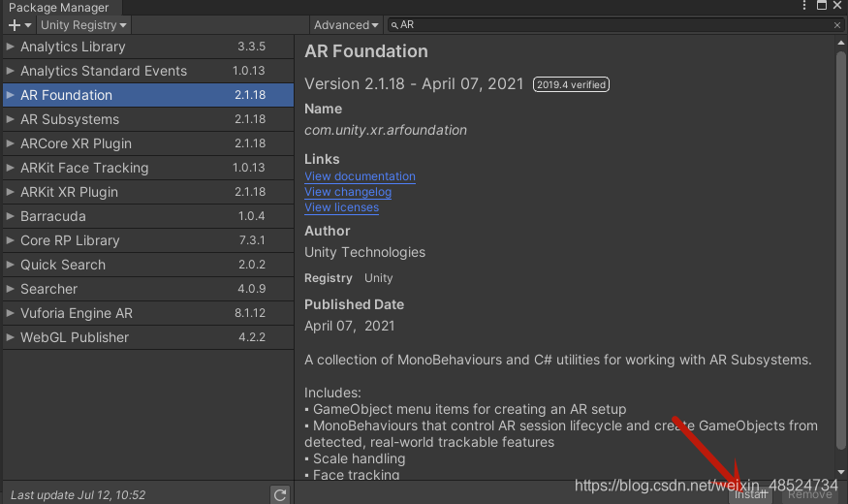Expand the Searcher package arrow
The width and height of the screenshot is (848, 504).
[10, 289]
